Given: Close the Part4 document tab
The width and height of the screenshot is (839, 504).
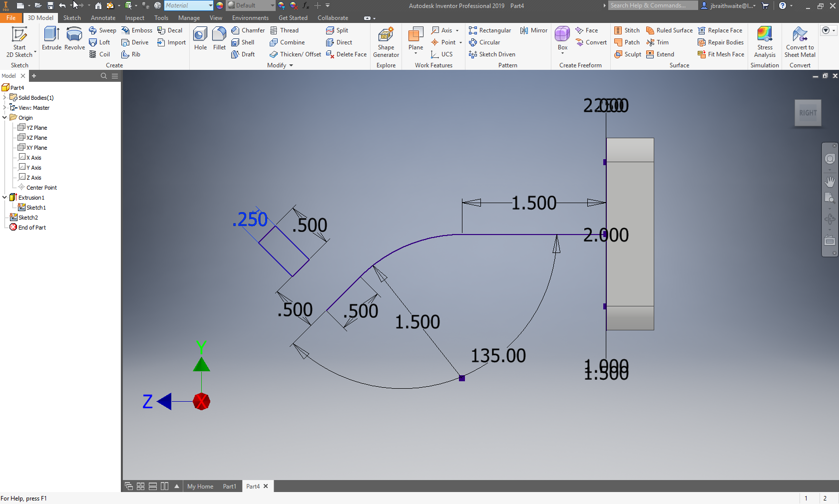Looking at the screenshot, I should pyautogui.click(x=266, y=486).
